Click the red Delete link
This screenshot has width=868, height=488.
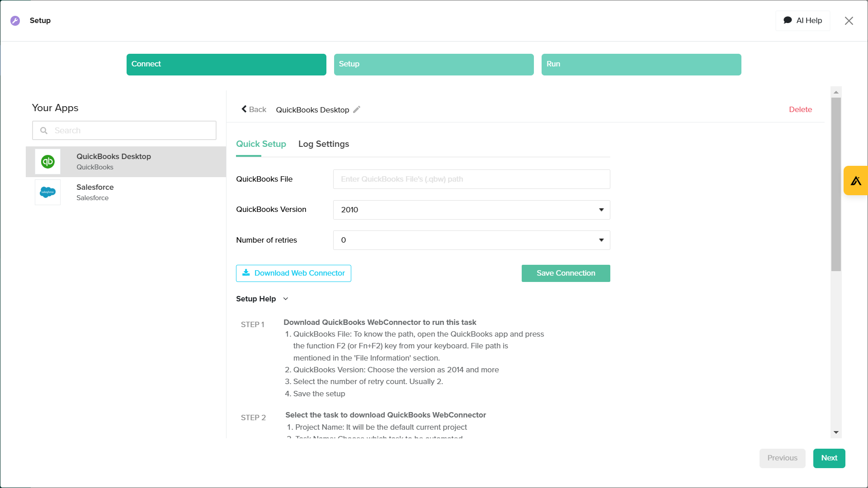[x=800, y=109]
